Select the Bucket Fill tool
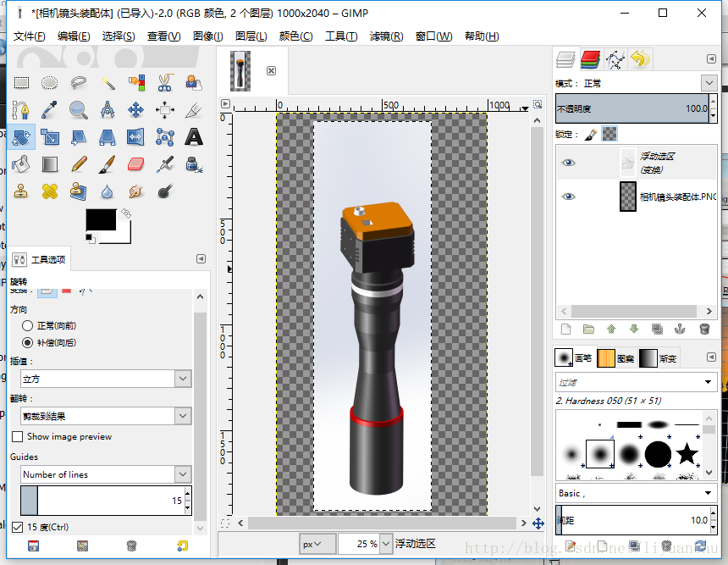The width and height of the screenshot is (728, 565). [x=21, y=164]
